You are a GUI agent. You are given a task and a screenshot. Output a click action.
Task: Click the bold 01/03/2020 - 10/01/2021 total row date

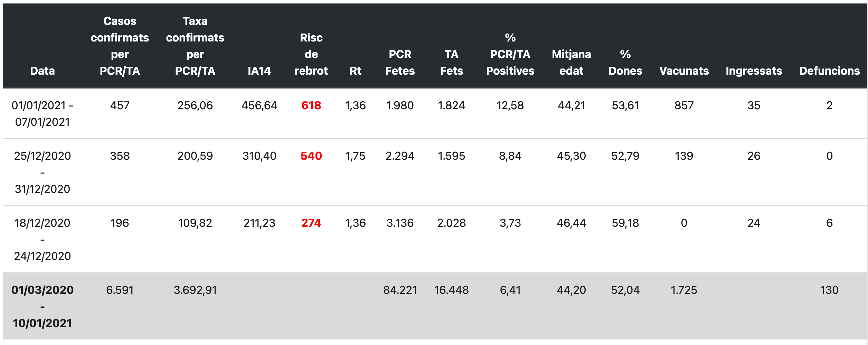click(43, 307)
